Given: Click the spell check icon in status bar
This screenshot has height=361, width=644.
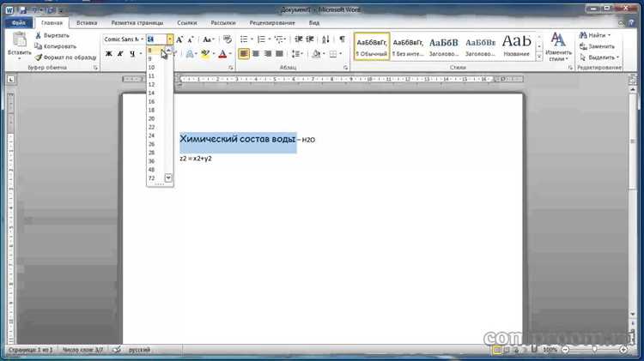Looking at the screenshot, I should coord(117,350).
